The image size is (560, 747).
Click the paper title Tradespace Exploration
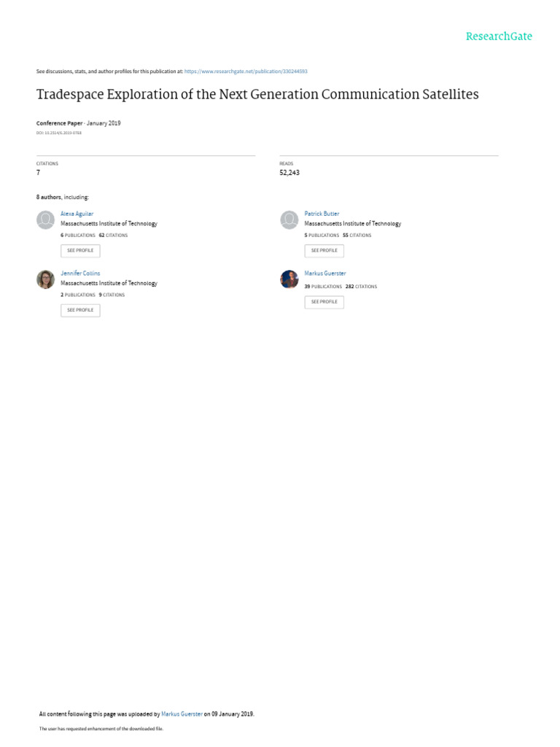point(257,95)
